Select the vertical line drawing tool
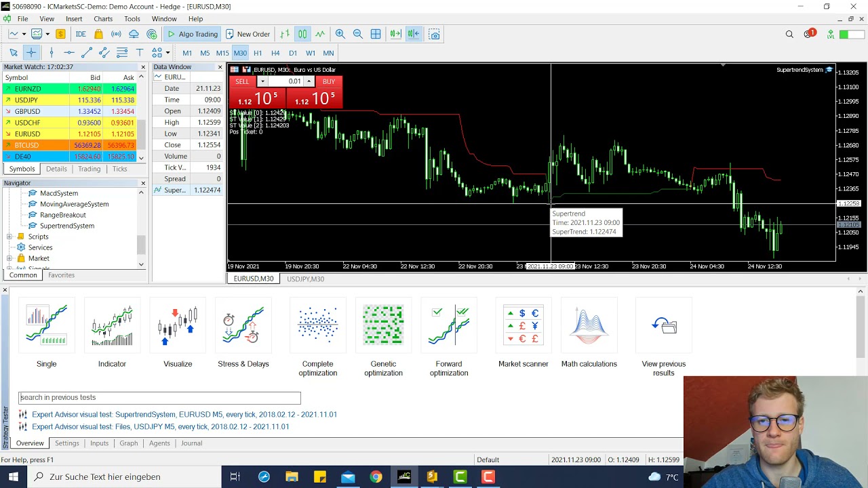Viewport: 868px width, 488px height. tap(52, 53)
